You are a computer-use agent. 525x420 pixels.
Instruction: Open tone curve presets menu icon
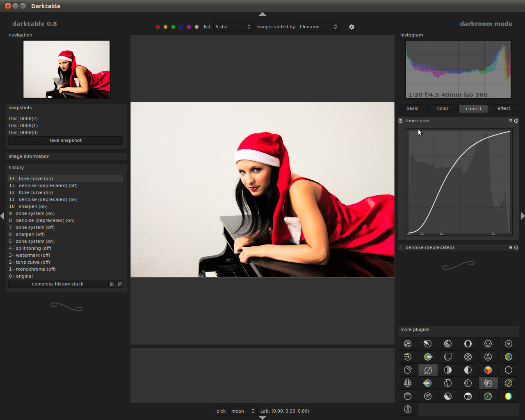[511, 121]
